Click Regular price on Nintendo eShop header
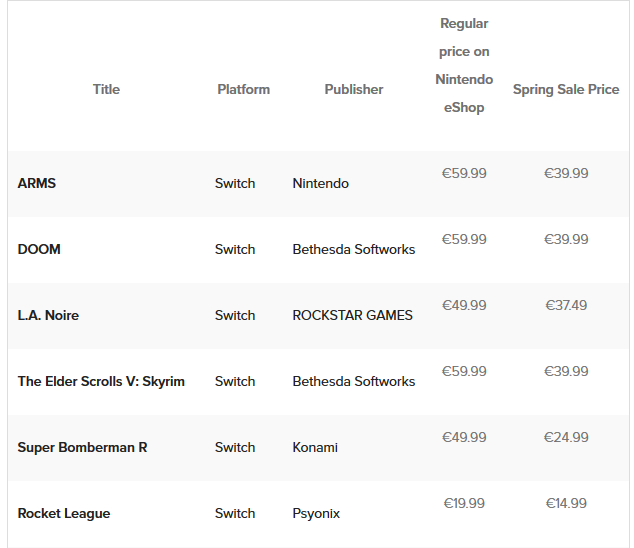634x548 pixels. point(464,66)
